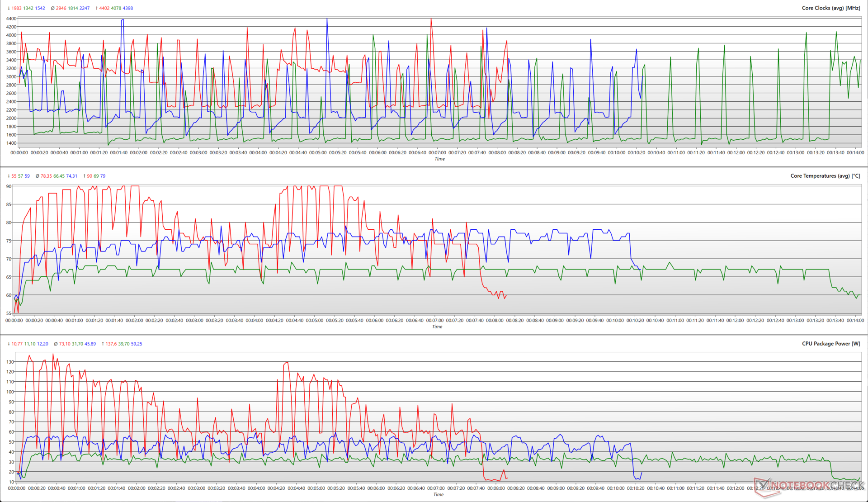Click the 4400 y-axis label on clocks graph

(11, 19)
